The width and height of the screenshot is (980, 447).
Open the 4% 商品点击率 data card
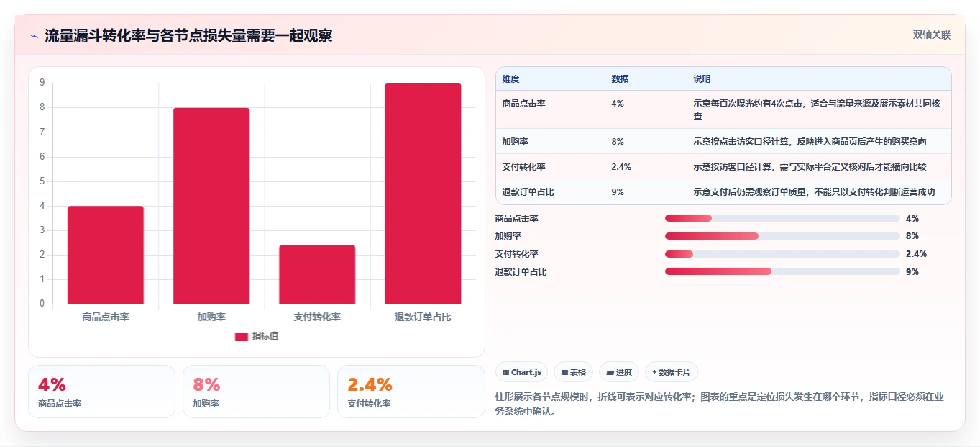pos(101,392)
